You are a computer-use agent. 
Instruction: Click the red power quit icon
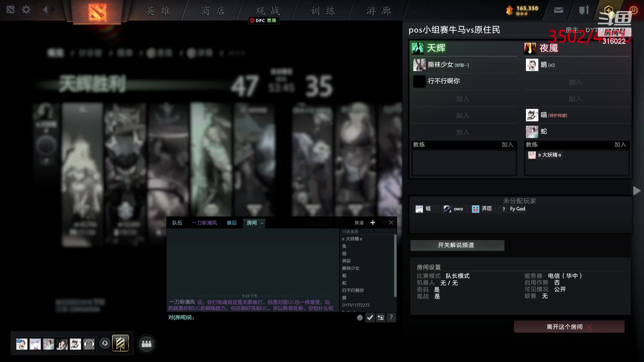tap(634, 10)
